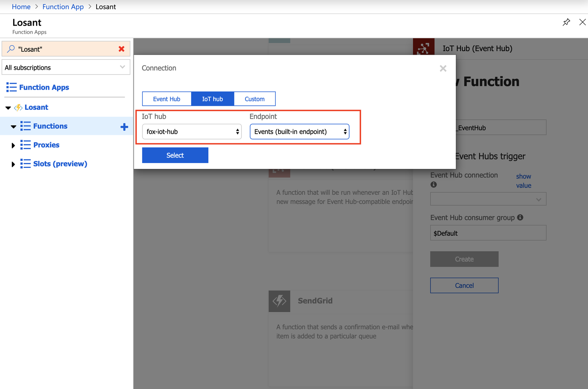Add a new function with the plus icon
This screenshot has height=389, width=588.
click(124, 126)
